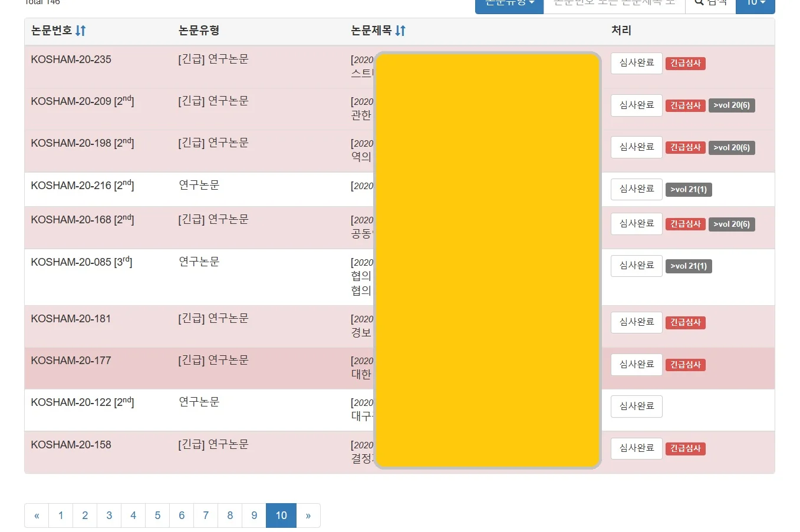The image size is (800, 532).
Task: Sort the table by 논문번호 column
Action: pos(80,31)
